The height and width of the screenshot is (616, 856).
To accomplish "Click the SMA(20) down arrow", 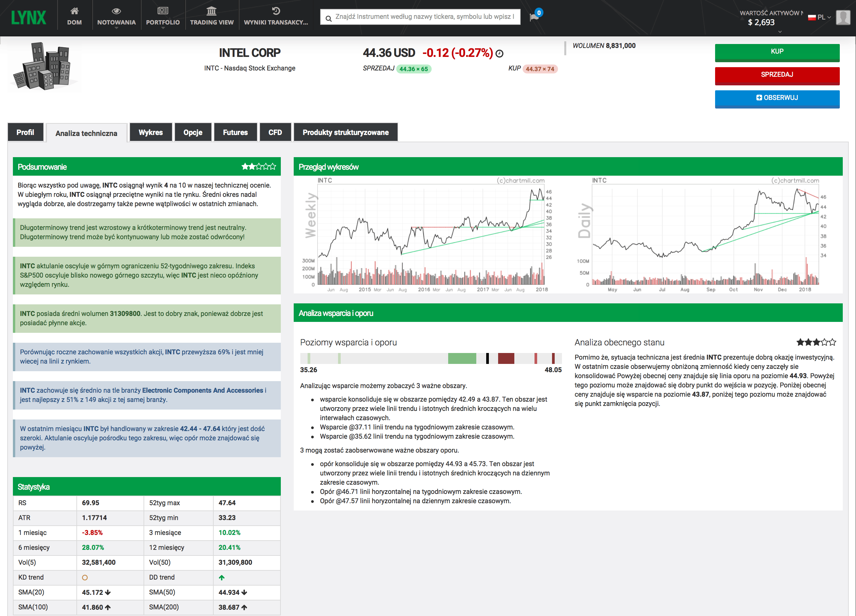I will (108, 592).
